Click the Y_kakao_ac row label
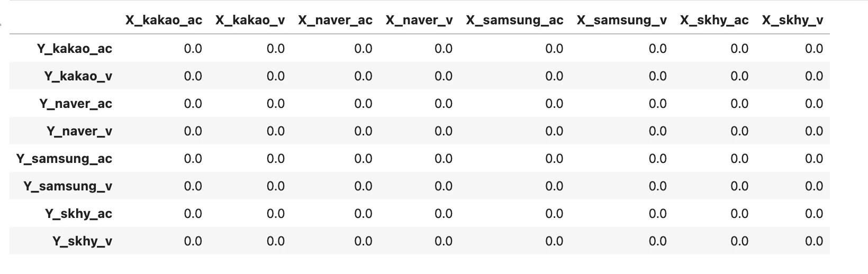 click(75, 49)
